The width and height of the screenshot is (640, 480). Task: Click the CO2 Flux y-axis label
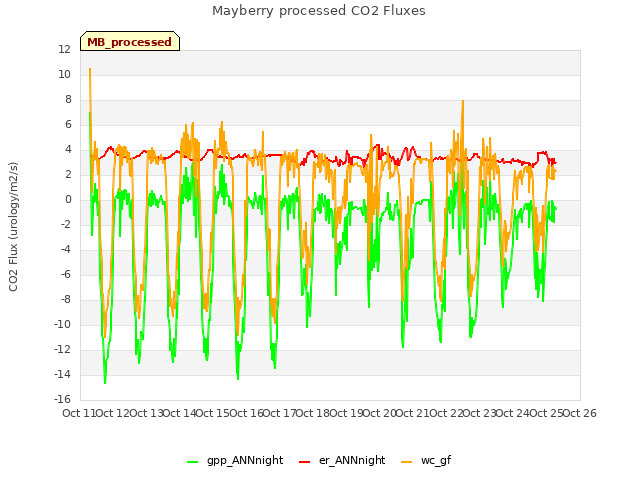(x=13, y=227)
